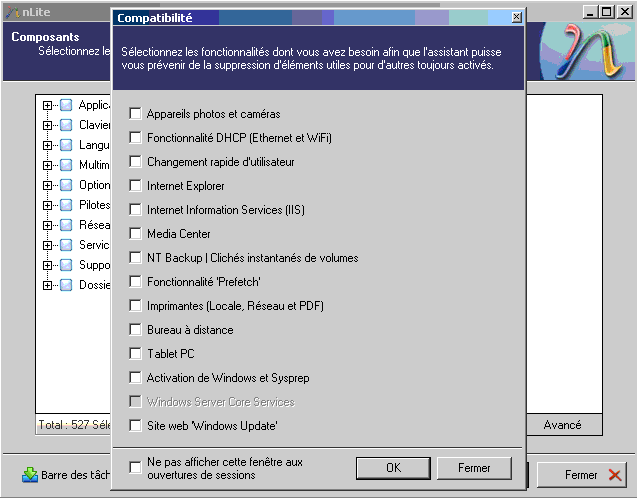Click the Clavier component icon
The image size is (637, 498).
pyautogui.click(x=66, y=125)
